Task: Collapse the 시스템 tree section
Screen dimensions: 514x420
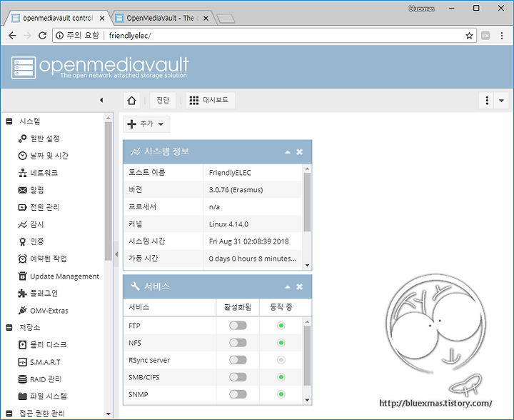Action: (9, 121)
